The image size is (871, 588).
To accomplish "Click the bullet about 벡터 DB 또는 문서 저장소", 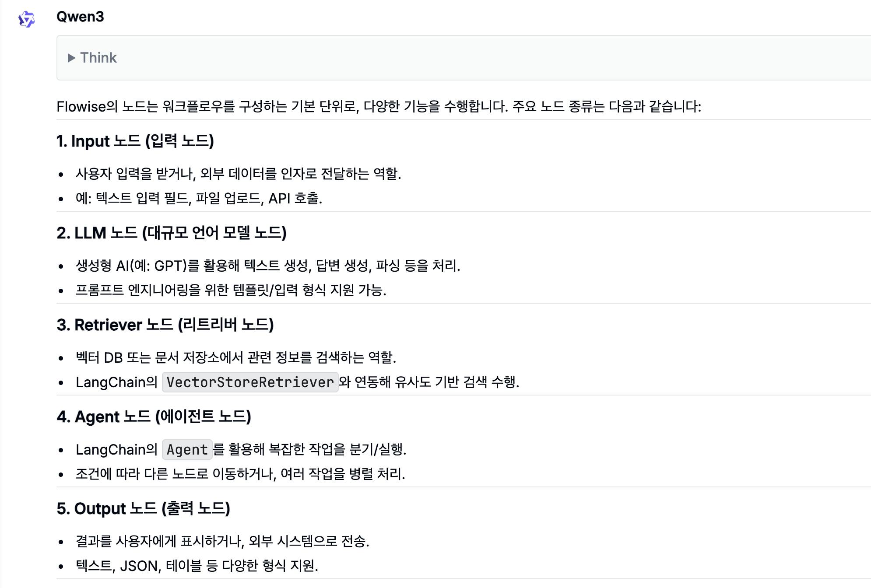I will (235, 357).
